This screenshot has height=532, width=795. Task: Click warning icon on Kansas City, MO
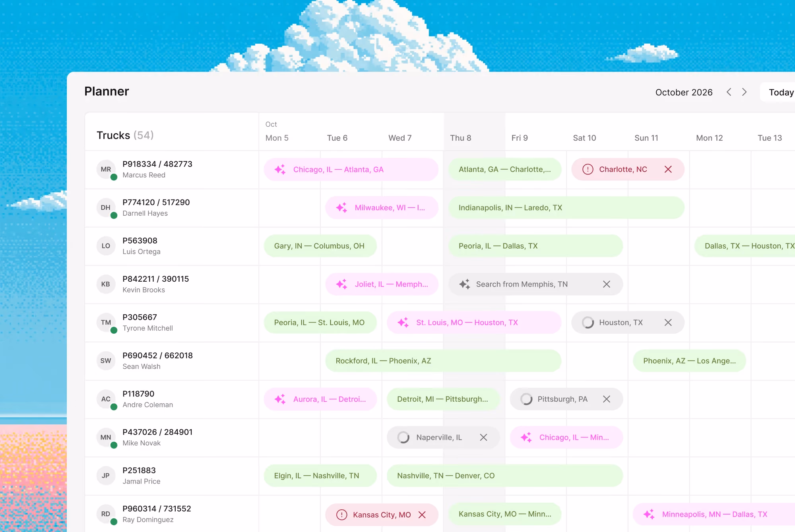coord(341,515)
